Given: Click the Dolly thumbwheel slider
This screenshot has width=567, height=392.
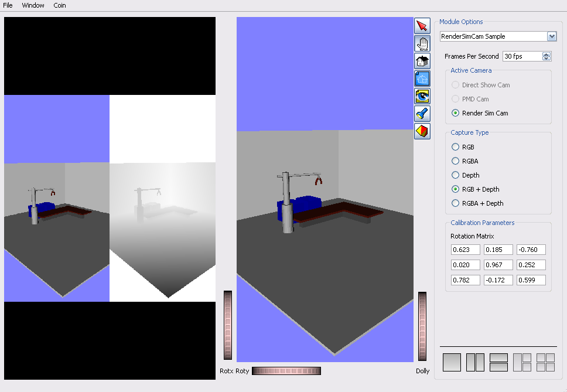Looking at the screenshot, I should tap(422, 326).
